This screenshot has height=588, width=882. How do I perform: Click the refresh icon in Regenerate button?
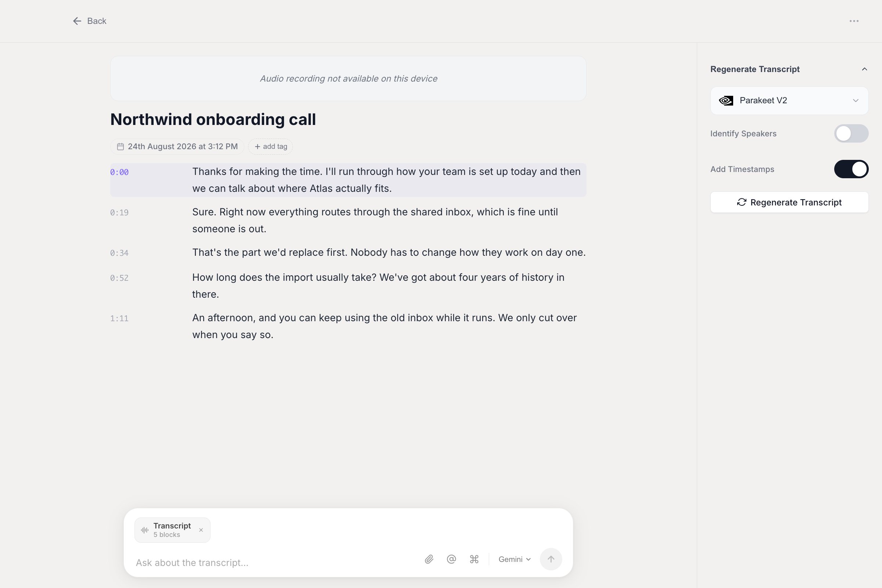tap(741, 202)
